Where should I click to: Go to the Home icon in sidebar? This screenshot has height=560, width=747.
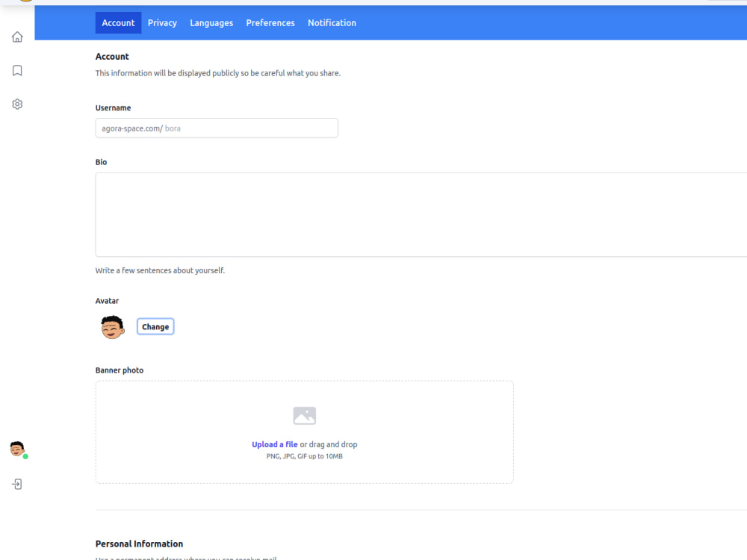coord(17,37)
